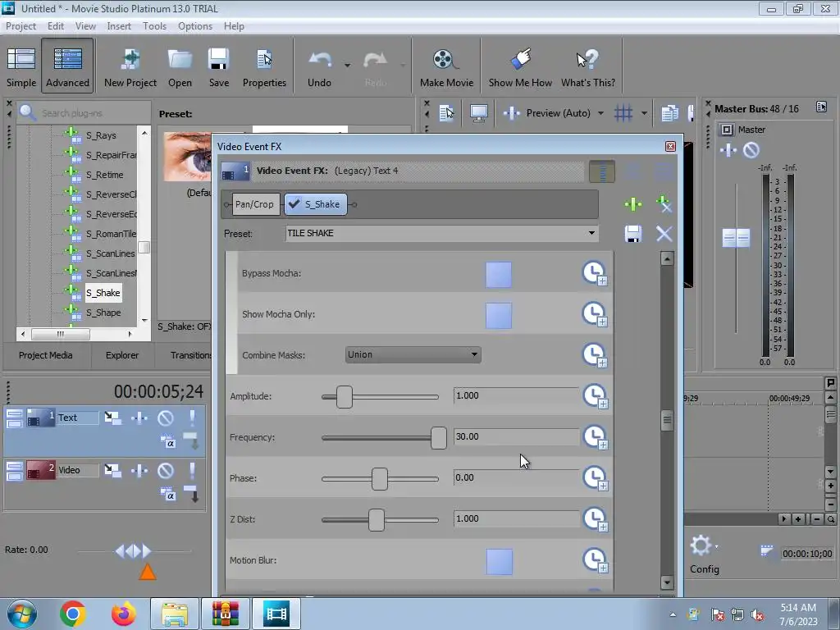The image size is (840, 630).
Task: Delete the current preset
Action: click(x=664, y=234)
